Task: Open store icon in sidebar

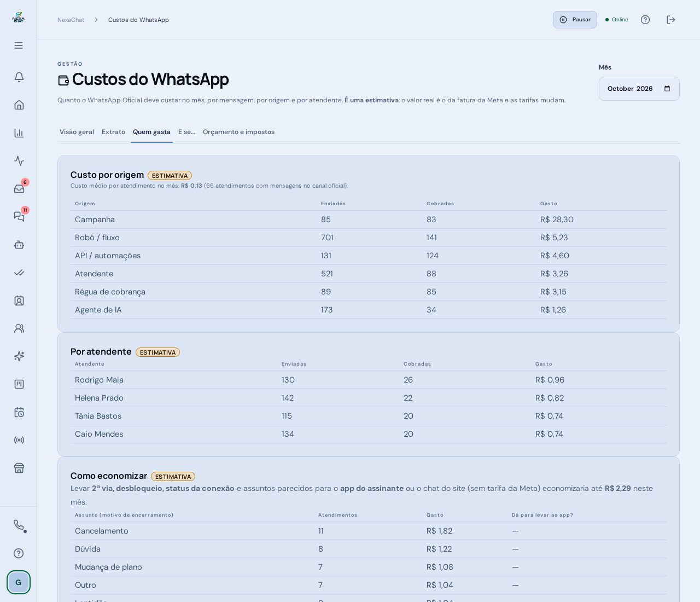Action: 19,468
